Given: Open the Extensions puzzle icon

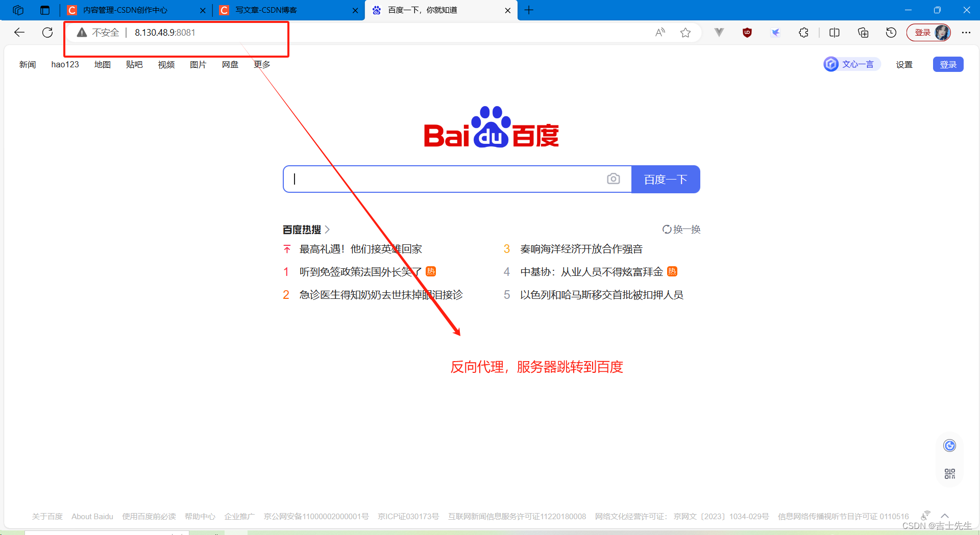Looking at the screenshot, I should pyautogui.click(x=803, y=33).
